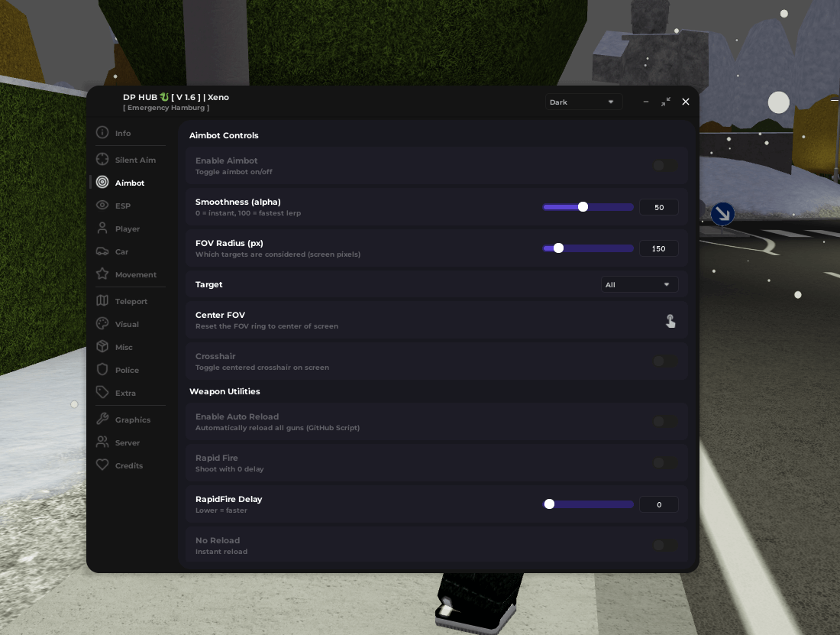The height and width of the screenshot is (635, 840).
Task: Click the ESP eye icon
Action: point(102,206)
